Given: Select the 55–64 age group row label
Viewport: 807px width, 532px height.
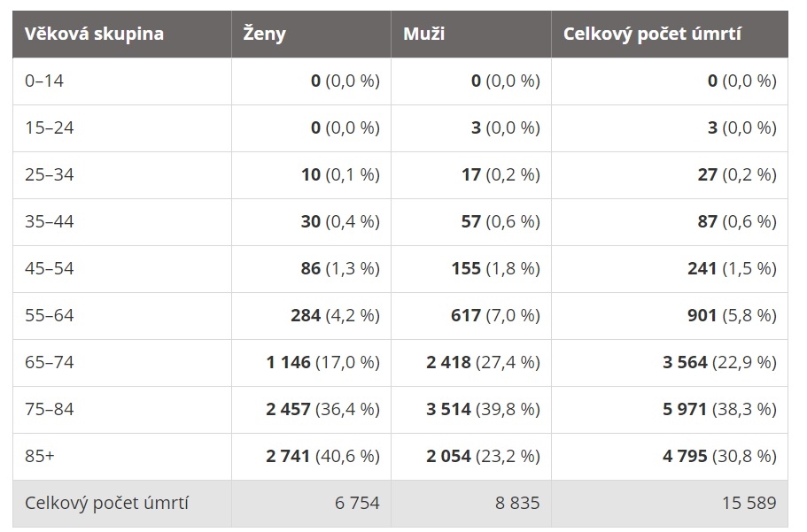Looking at the screenshot, I should (50, 315).
